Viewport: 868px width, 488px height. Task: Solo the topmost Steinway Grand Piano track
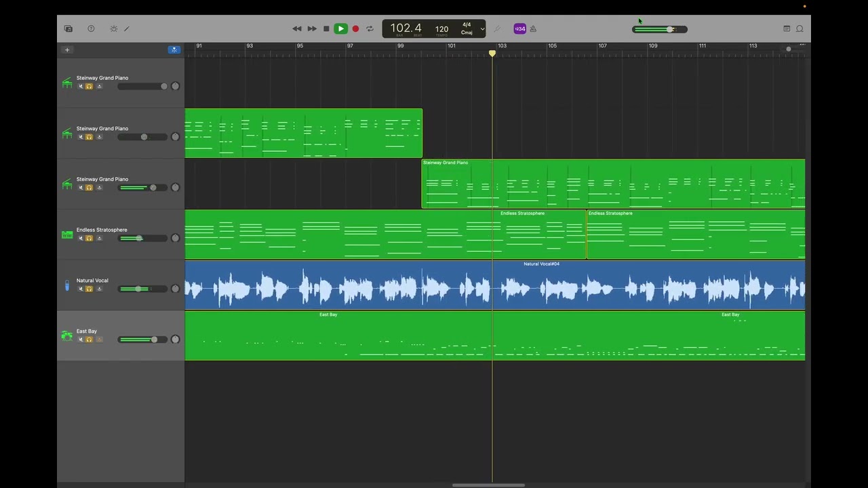click(89, 86)
